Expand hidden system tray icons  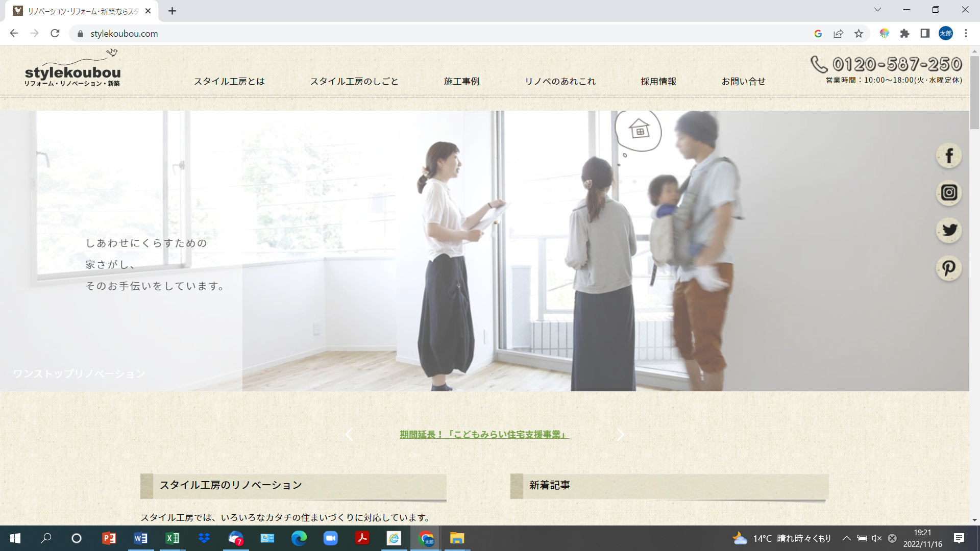click(x=846, y=538)
